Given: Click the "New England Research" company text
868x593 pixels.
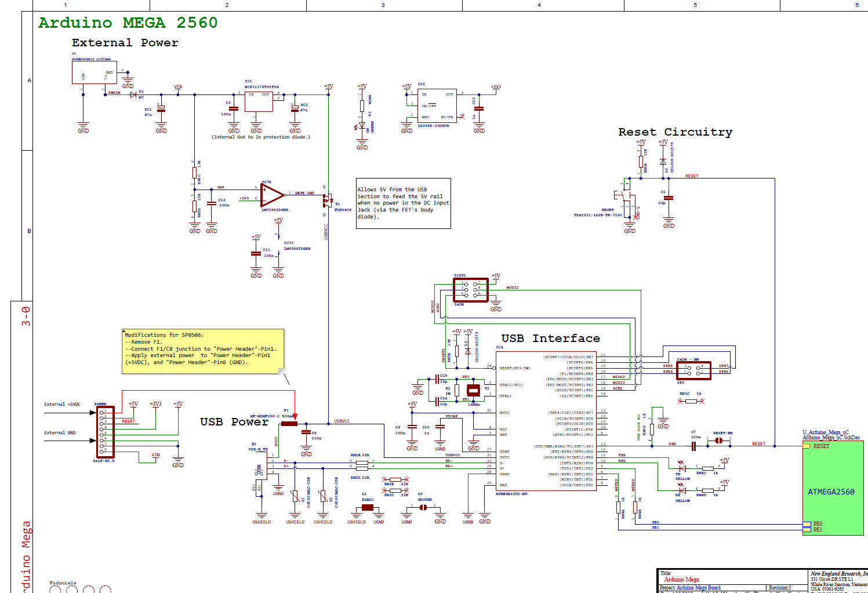Looking at the screenshot, I should point(839,574).
